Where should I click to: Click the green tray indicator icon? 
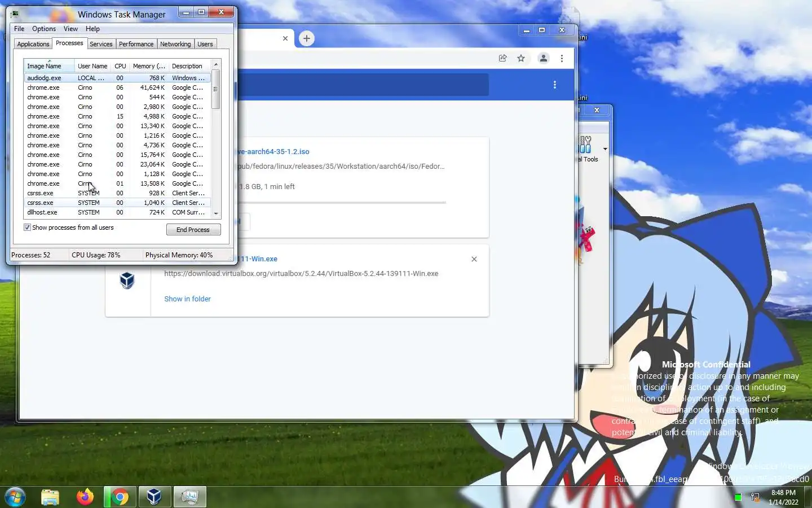(738, 497)
